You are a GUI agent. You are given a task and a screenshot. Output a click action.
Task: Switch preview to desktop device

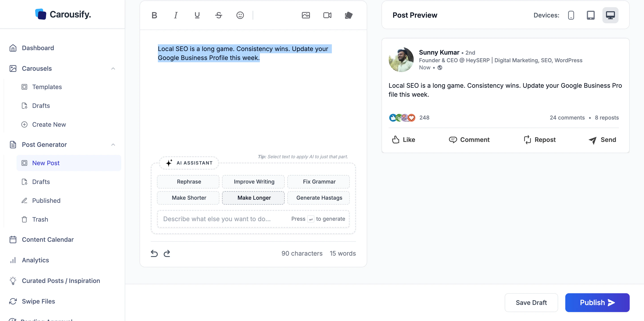(x=610, y=15)
